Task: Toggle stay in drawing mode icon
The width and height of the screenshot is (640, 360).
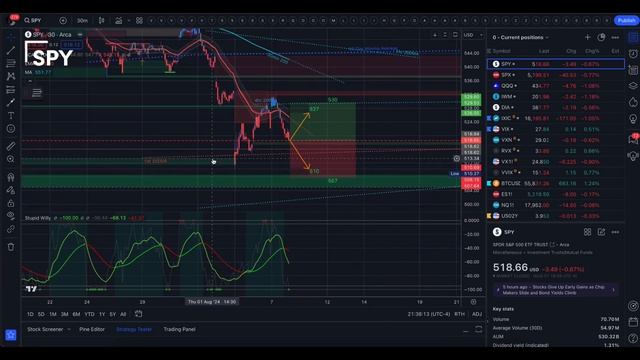Action: (x=11, y=190)
